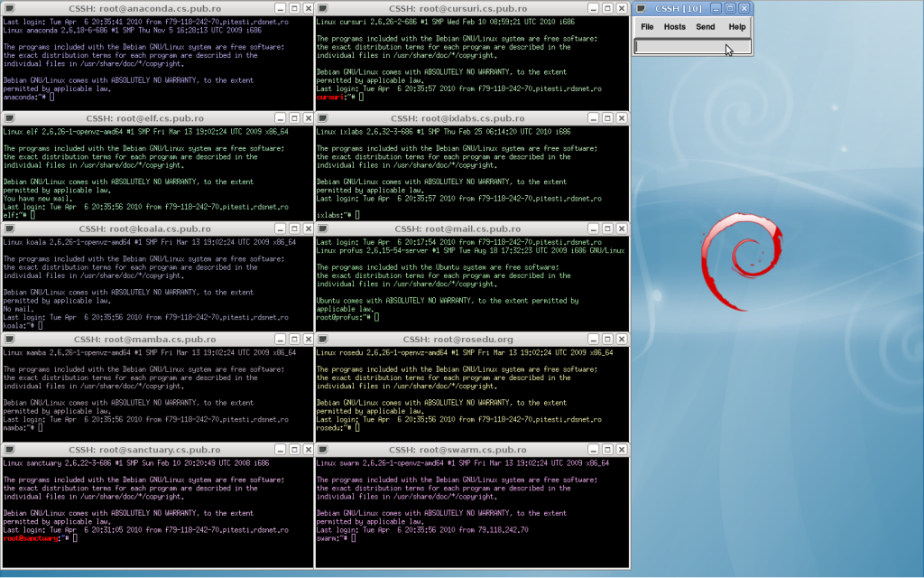Click 'No mail.' line in koala terminal

click(18, 309)
